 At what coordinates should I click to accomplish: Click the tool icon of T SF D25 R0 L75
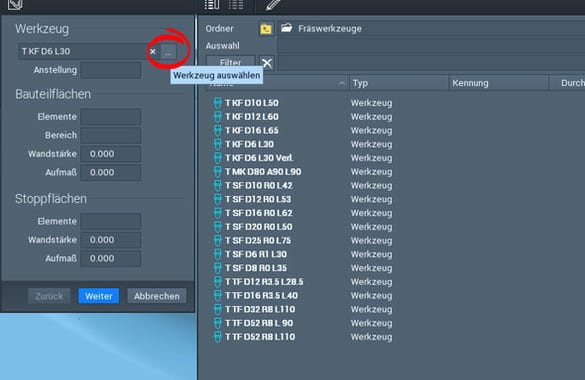coord(218,241)
